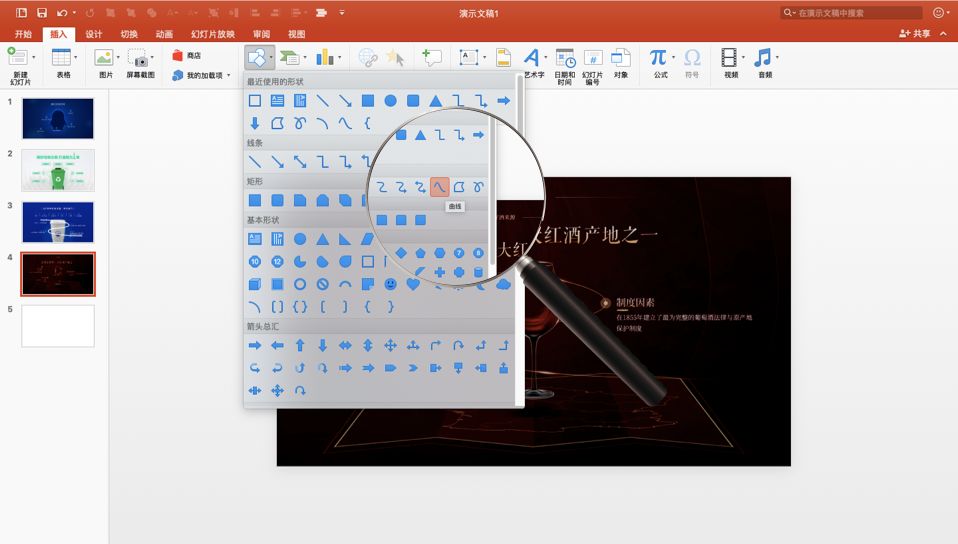Open the Customize Quick Access Toolbar dropdown
The height and width of the screenshot is (544, 958).
point(342,12)
